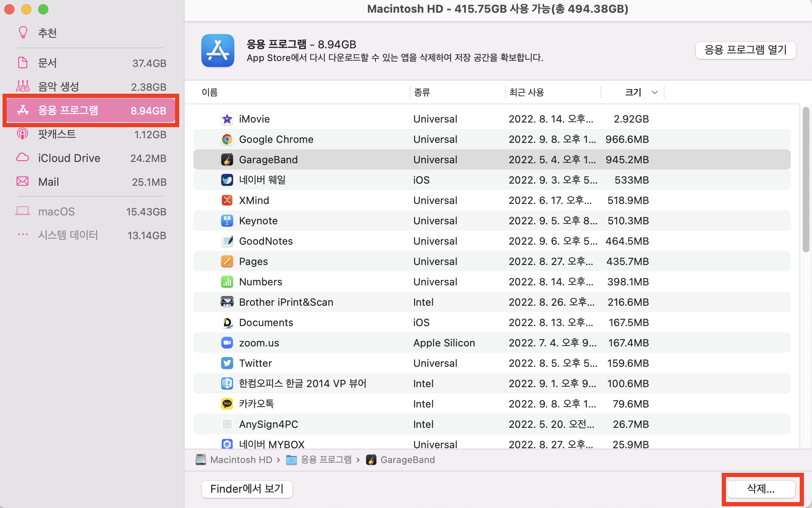
Task: Select 문서 category in sidebar
Action: pyautogui.click(x=91, y=63)
